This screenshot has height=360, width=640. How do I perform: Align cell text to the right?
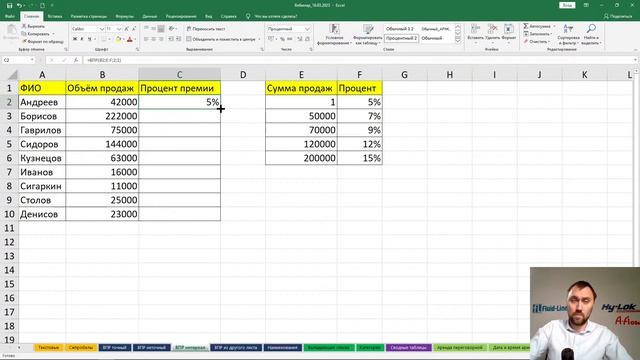coord(161,39)
